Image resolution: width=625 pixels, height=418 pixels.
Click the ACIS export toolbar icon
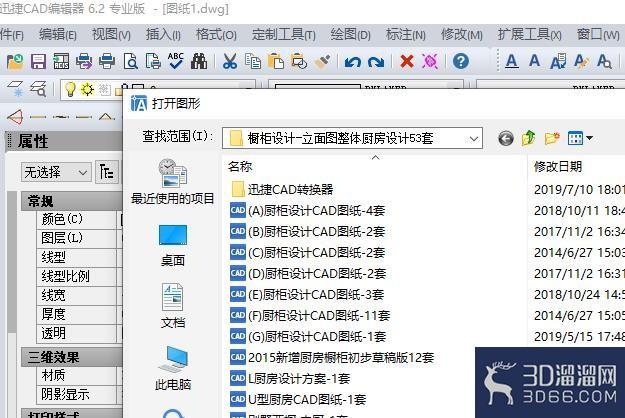(x=61, y=61)
